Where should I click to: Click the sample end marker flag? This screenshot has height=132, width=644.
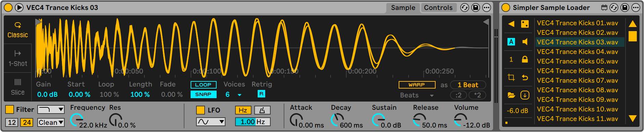[486, 22]
